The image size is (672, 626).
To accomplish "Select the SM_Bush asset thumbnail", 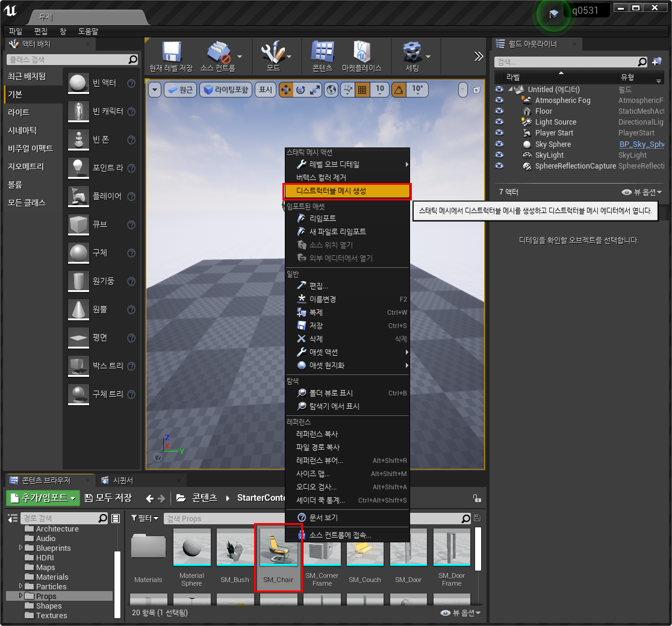I will 235,547.
